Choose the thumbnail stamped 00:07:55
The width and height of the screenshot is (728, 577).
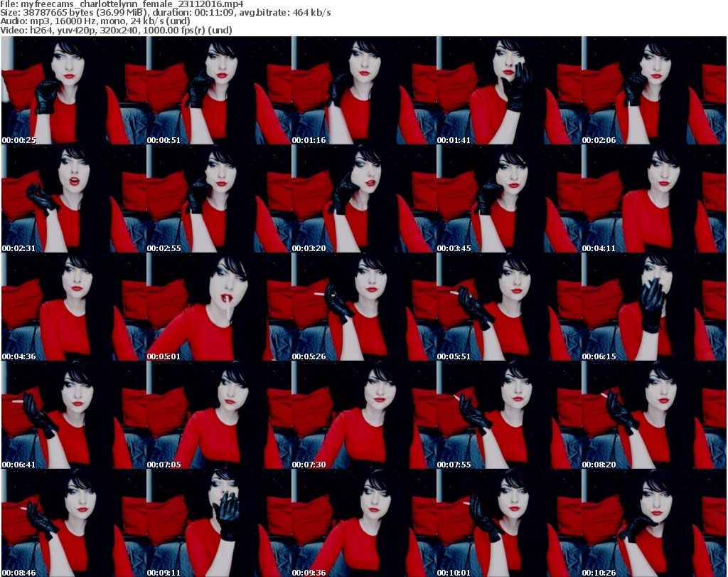coord(509,415)
